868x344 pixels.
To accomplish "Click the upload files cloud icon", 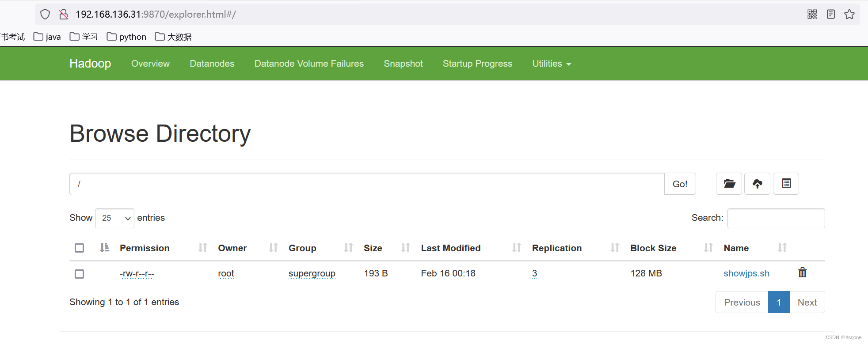I will pyautogui.click(x=757, y=184).
